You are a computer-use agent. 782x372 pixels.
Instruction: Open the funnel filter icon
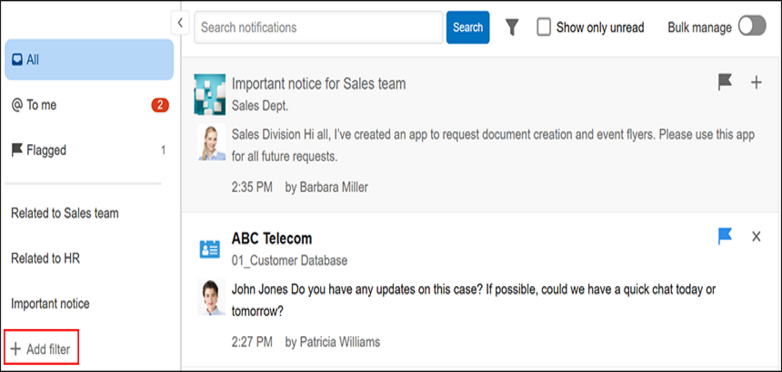click(x=512, y=27)
